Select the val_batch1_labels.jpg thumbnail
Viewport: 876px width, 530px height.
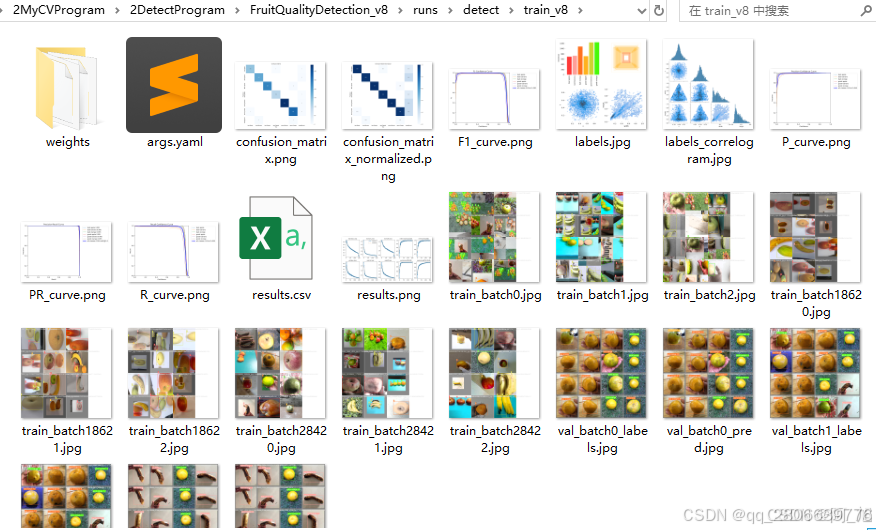[x=815, y=373]
